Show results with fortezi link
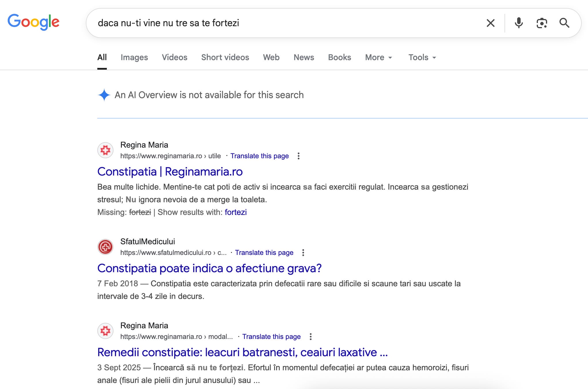Image resolution: width=588 pixels, height=389 pixels. (236, 212)
